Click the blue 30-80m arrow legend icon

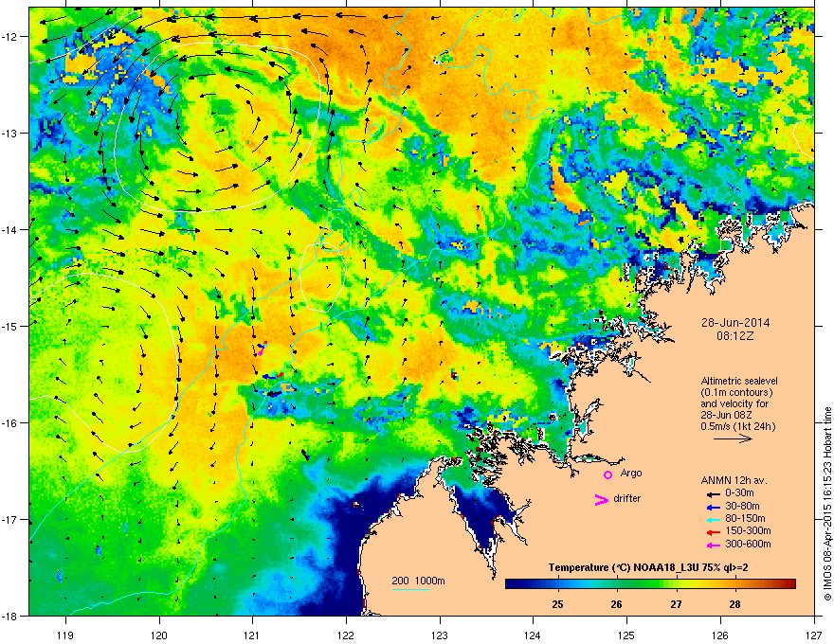[x=714, y=507]
